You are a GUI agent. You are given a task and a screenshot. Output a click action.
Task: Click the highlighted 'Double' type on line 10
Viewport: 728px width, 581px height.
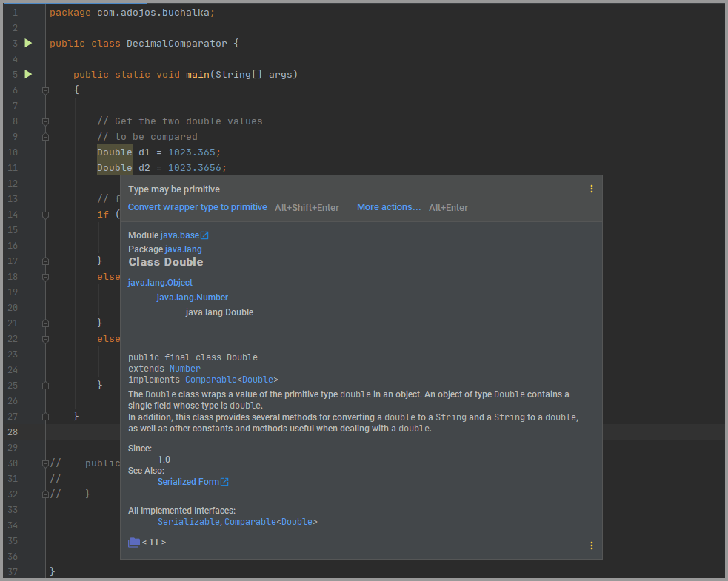point(114,152)
